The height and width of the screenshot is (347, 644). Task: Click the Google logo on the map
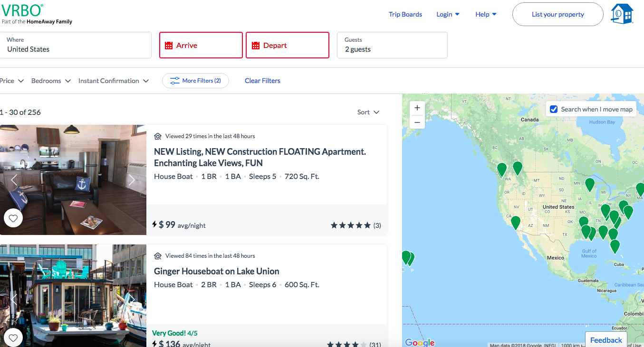(x=420, y=342)
